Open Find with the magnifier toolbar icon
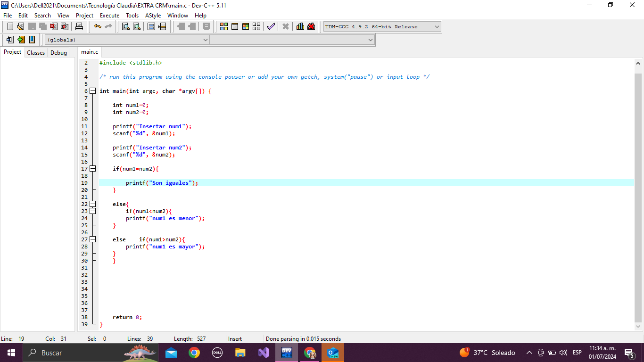This screenshot has height=362, width=644. pyautogui.click(x=126, y=26)
